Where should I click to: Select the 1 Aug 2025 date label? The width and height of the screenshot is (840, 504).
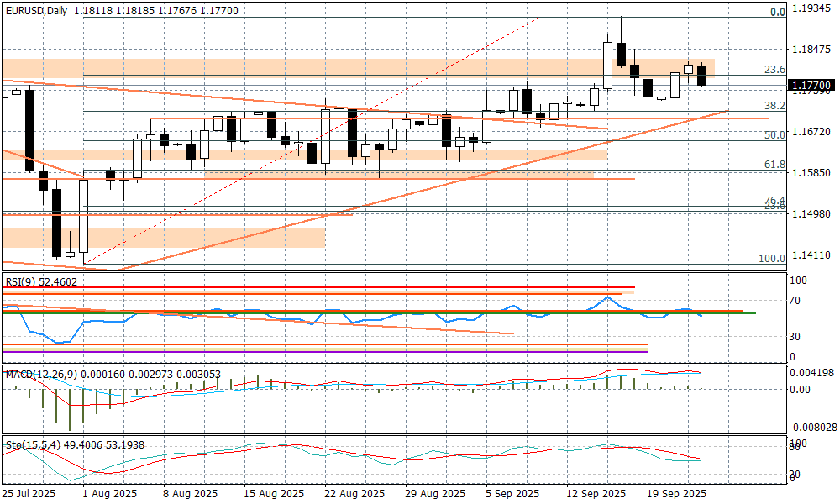point(110,493)
